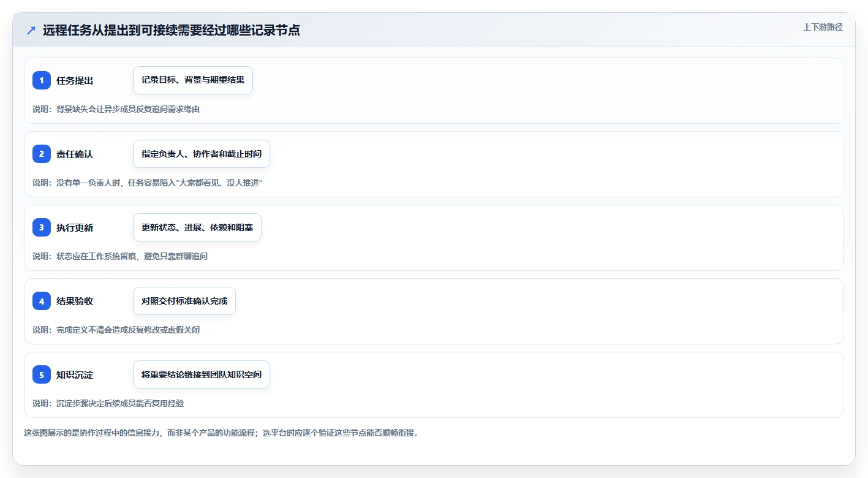The width and height of the screenshot is (868, 478).
Task: Click the footer sentence starting 这张图展示的是
Action: tap(221, 433)
